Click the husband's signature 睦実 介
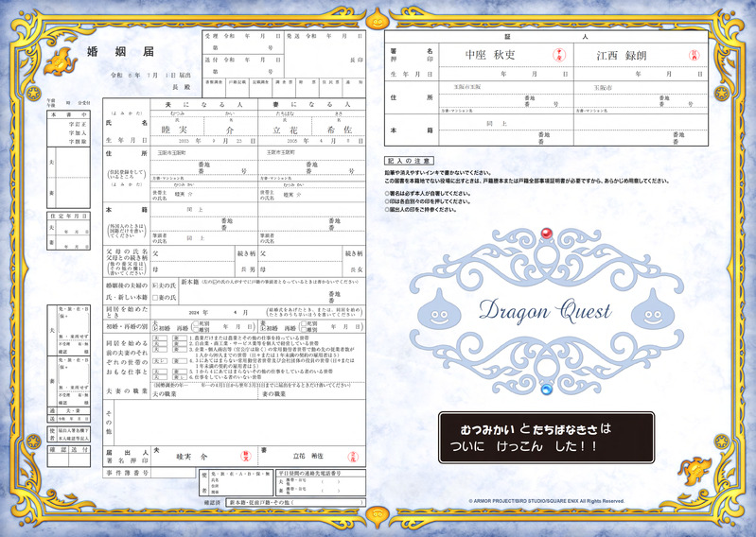 191,456
